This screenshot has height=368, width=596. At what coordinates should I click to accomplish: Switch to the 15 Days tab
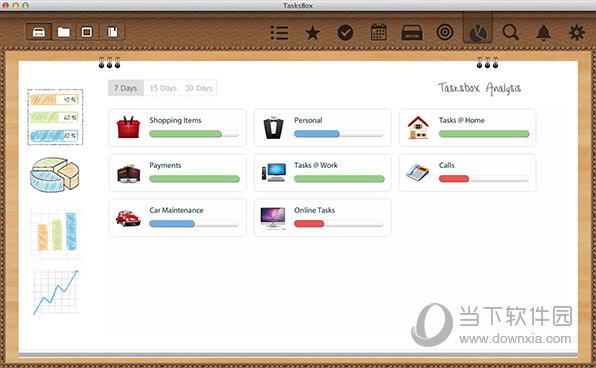[163, 88]
